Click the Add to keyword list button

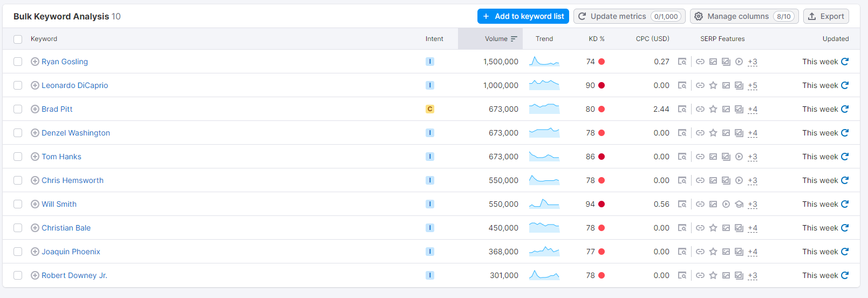pyautogui.click(x=523, y=16)
